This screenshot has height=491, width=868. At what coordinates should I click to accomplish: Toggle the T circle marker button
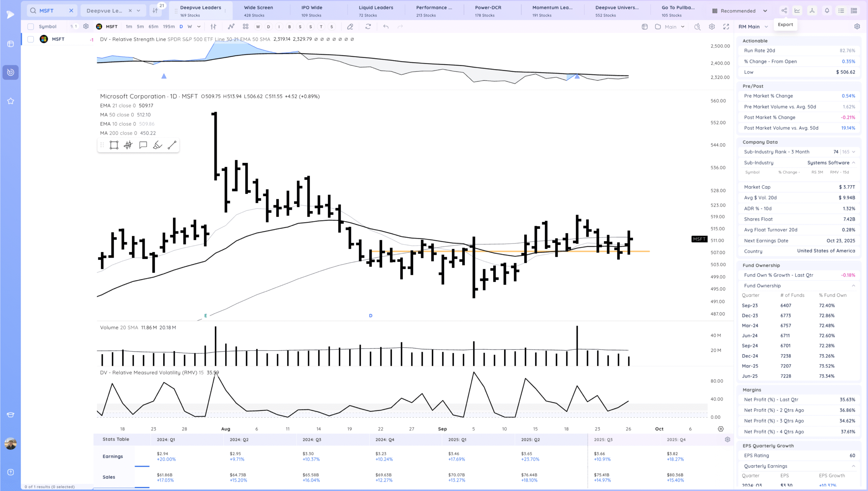pyautogui.click(x=321, y=26)
